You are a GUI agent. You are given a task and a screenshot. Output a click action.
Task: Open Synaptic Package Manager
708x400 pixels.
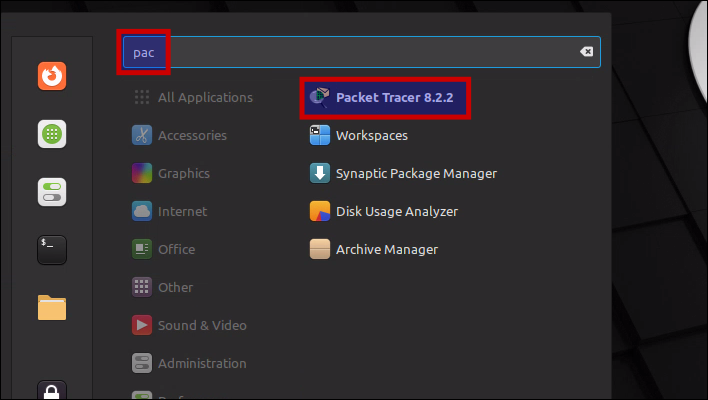415,173
